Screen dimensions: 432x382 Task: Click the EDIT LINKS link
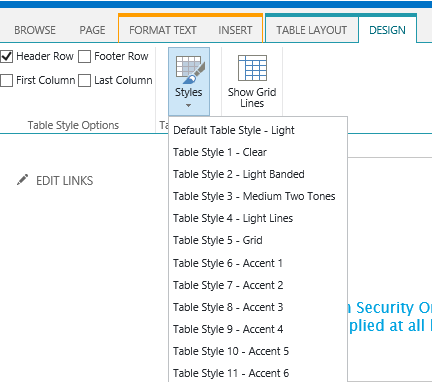[x=65, y=181]
